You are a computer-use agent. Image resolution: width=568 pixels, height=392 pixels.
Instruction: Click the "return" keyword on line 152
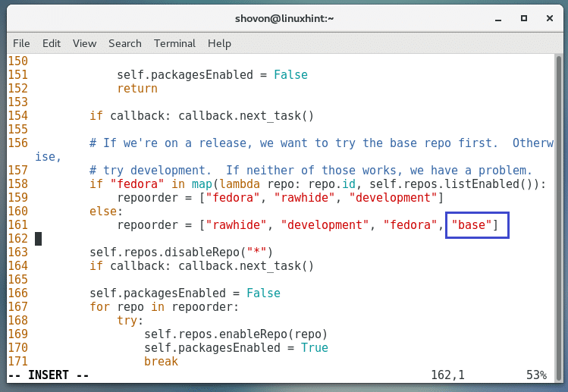[137, 88]
